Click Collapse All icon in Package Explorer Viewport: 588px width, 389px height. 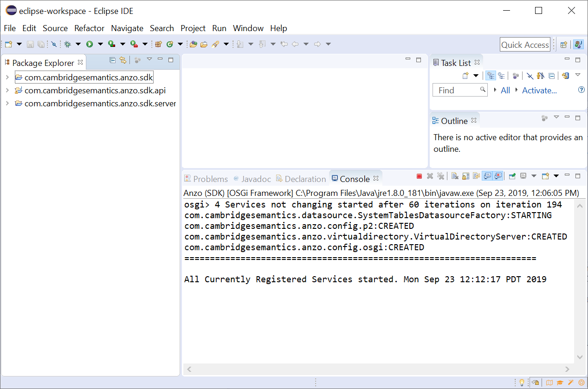point(112,60)
